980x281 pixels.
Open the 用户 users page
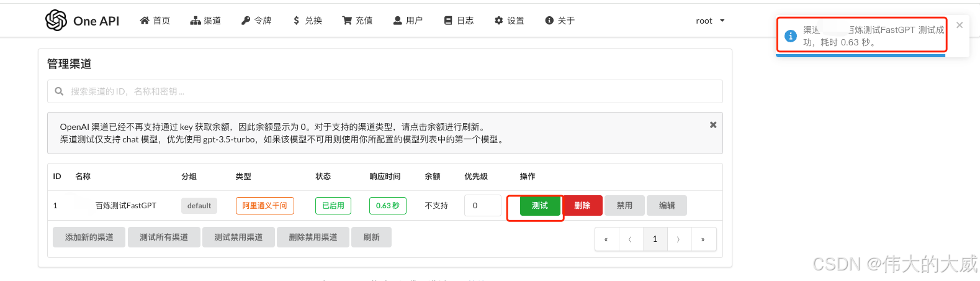click(408, 21)
